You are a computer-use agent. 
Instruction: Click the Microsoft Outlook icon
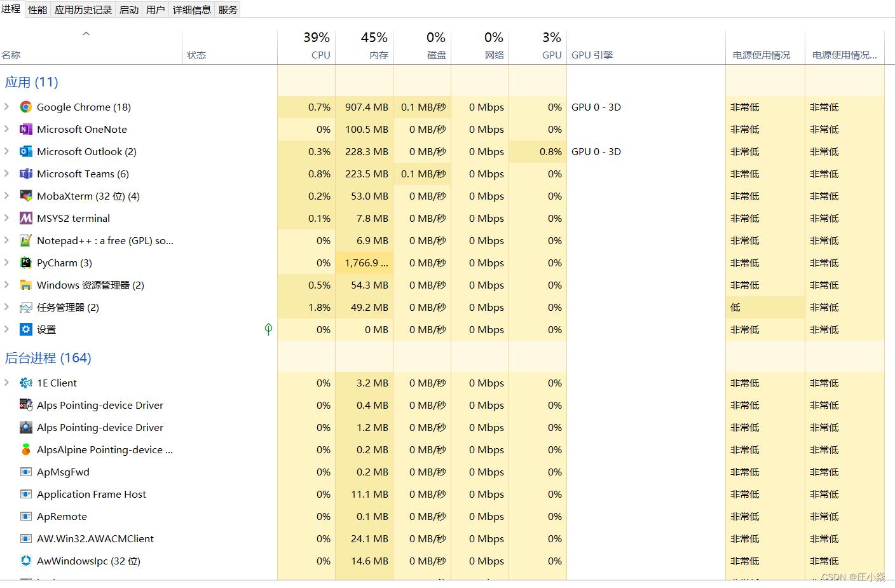point(25,151)
